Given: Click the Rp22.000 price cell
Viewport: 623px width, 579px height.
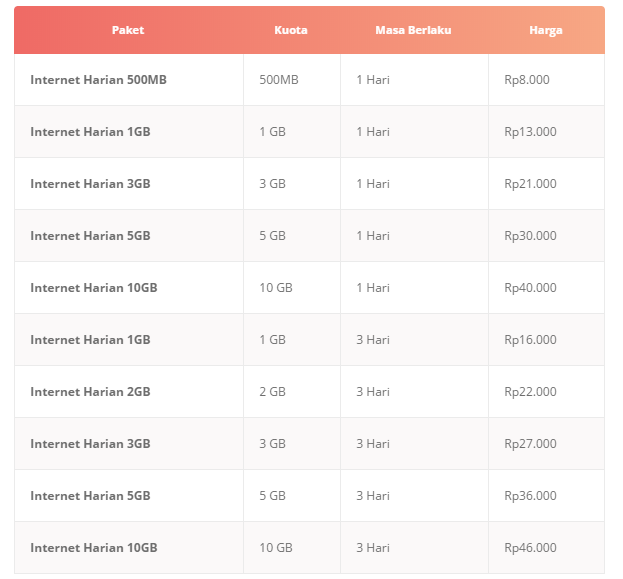Looking at the screenshot, I should [530, 392].
